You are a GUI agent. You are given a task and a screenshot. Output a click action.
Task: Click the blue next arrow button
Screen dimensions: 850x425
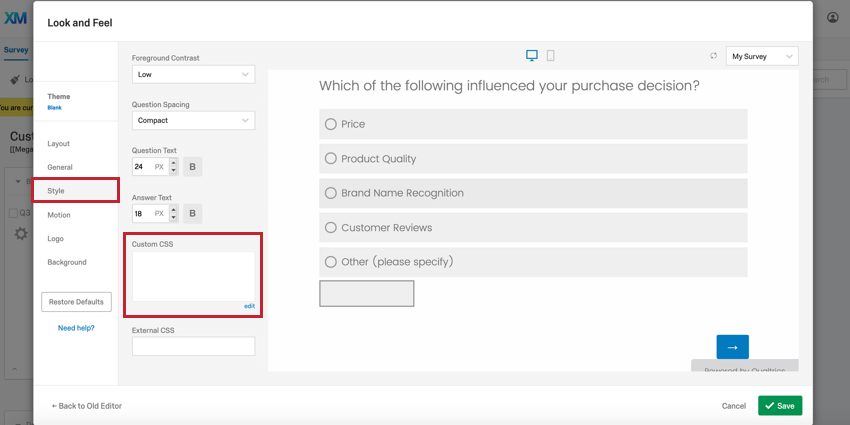[x=732, y=347]
